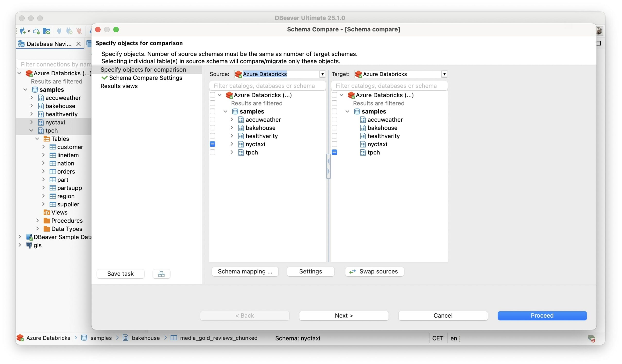Click the New Database Connection plug icon
The height and width of the screenshot is (364, 622).
pyautogui.click(x=22, y=31)
